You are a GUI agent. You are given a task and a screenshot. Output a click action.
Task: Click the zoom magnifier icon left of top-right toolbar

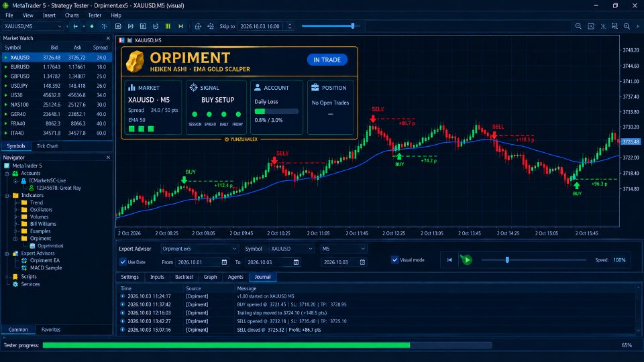click(x=578, y=26)
